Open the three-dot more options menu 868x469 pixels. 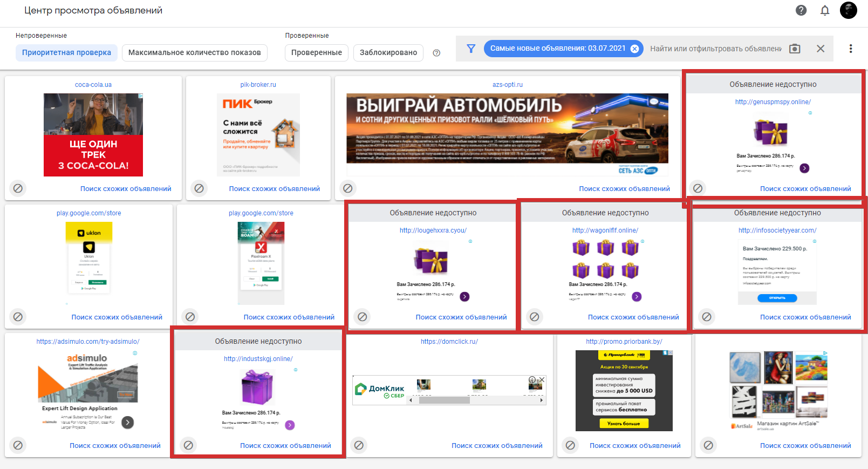coord(851,49)
